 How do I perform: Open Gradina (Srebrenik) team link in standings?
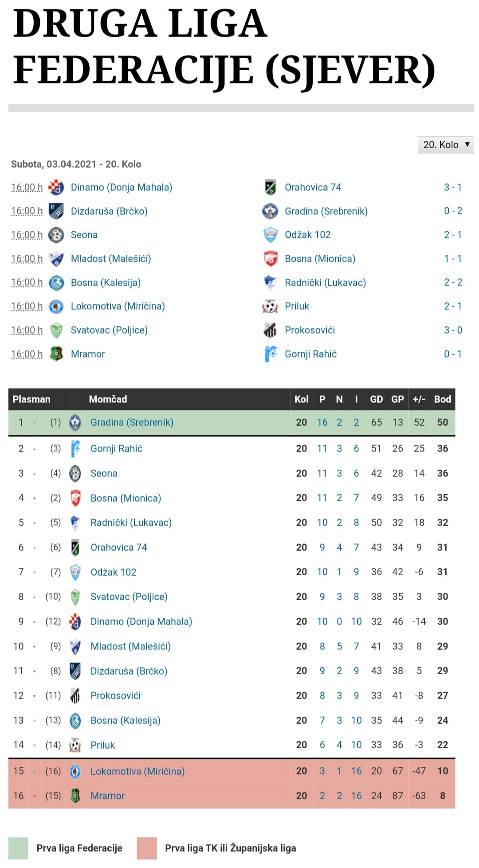[132, 423]
